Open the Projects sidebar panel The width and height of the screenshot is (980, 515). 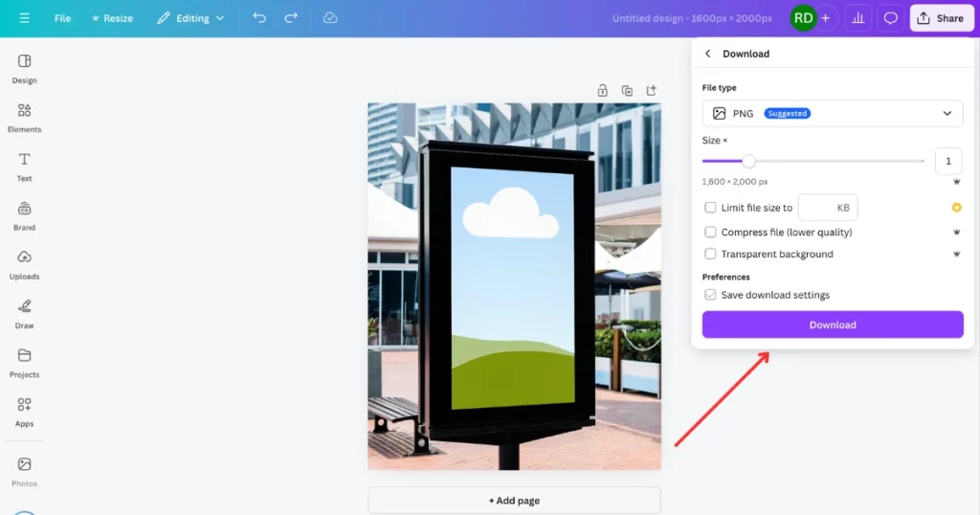pyautogui.click(x=24, y=363)
